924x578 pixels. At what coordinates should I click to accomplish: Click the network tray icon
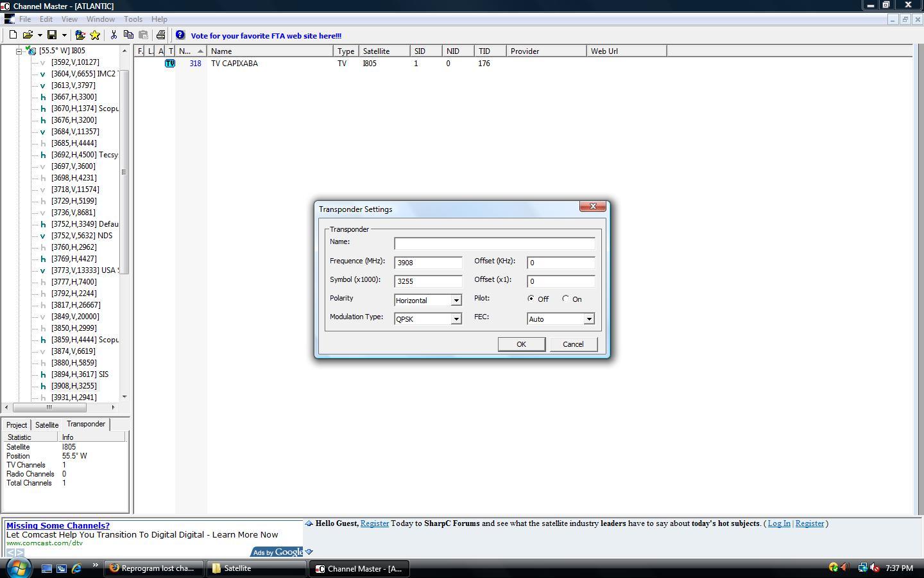tap(863, 568)
